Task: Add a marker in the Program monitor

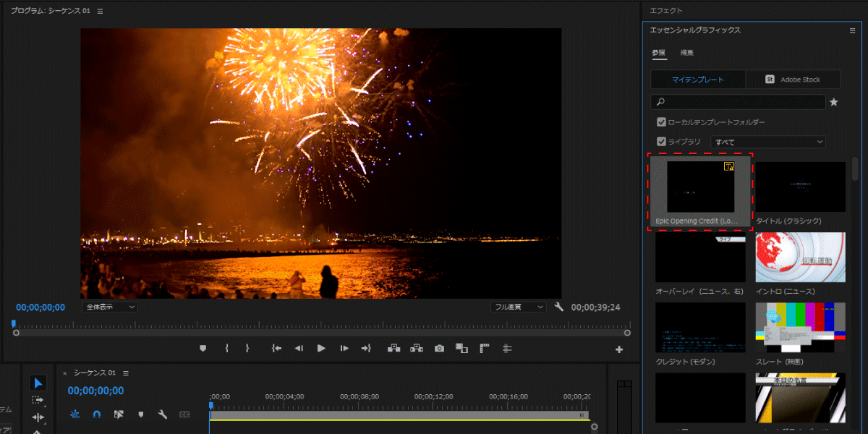Action: 203,348
